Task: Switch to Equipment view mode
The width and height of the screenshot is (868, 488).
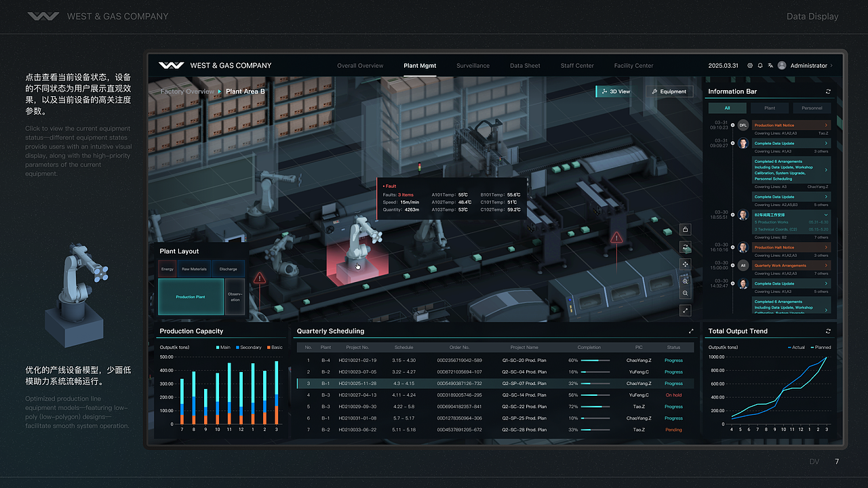Action: pos(669,91)
